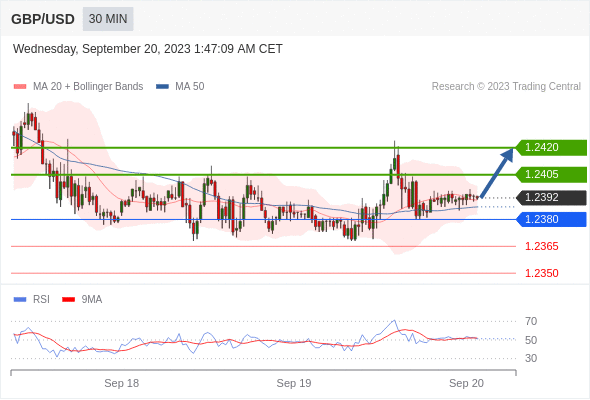Toggle the MA 50 legend label
The height and width of the screenshot is (400, 590).
(190, 87)
